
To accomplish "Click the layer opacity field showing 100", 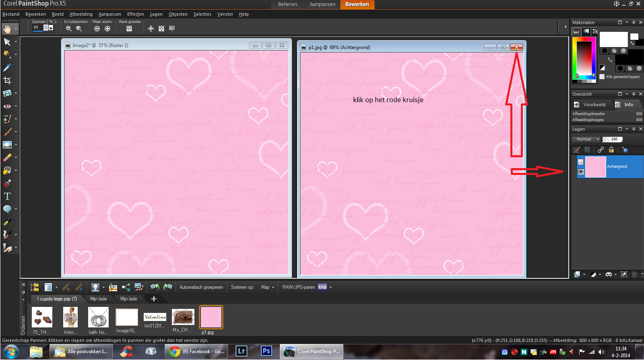I will click(x=613, y=139).
